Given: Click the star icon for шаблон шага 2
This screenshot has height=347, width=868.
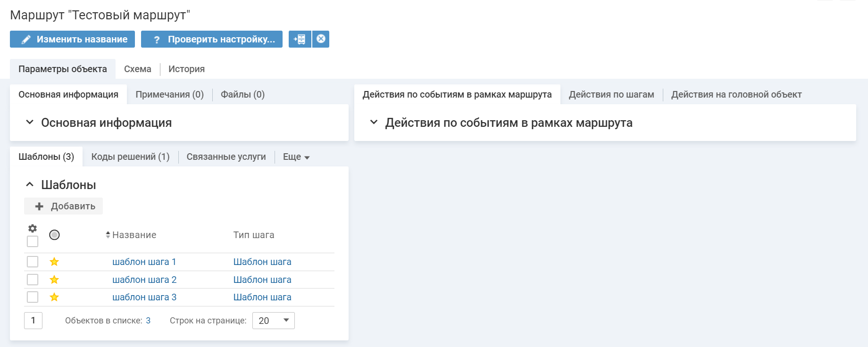Looking at the screenshot, I should click(54, 280).
